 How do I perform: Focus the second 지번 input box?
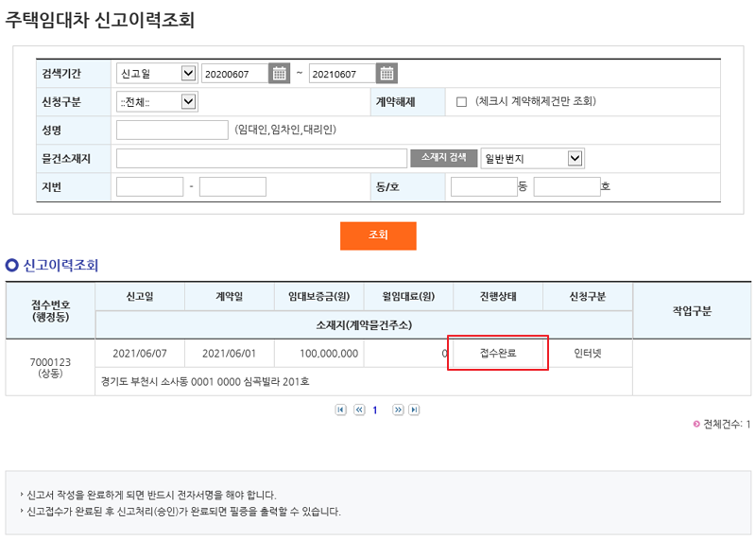pyautogui.click(x=232, y=186)
